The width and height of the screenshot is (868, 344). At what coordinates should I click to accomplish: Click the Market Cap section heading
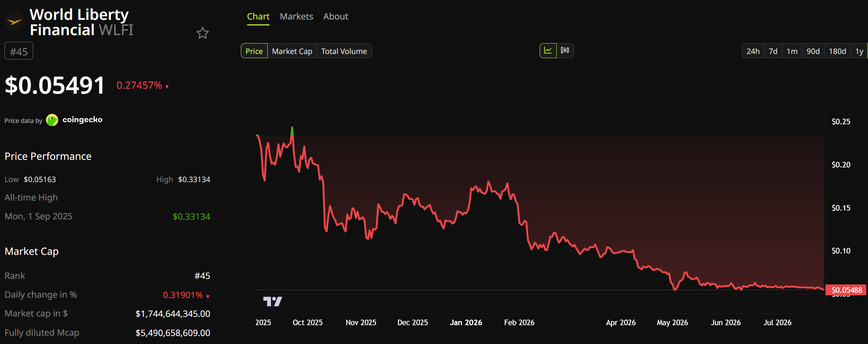[32, 251]
